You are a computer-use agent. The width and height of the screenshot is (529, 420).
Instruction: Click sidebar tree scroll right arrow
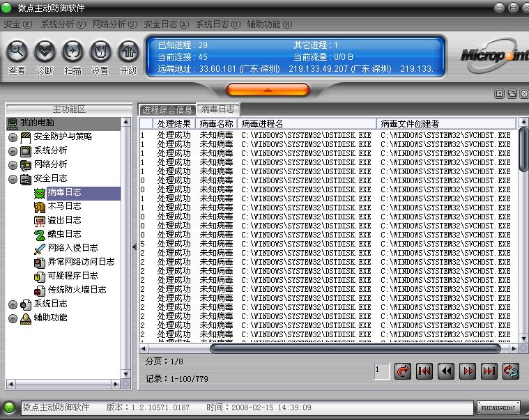pos(116,384)
